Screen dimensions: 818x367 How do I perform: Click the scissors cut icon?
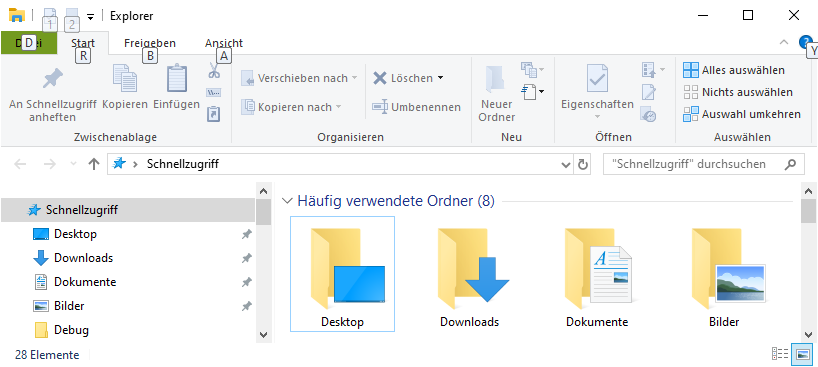pyautogui.click(x=214, y=70)
